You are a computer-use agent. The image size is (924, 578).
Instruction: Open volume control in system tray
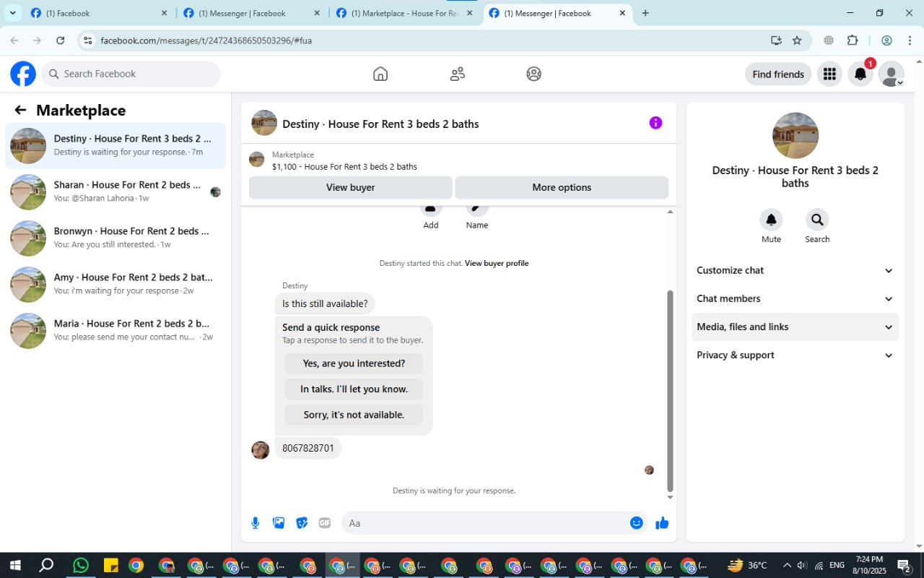click(x=802, y=565)
